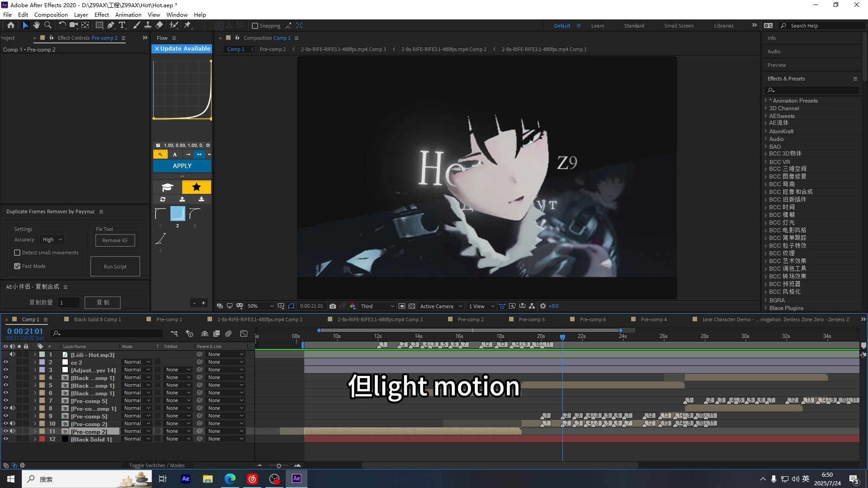This screenshot has width=868, height=488.
Task: Select the Hand tool in the toolbar
Action: pos(37,25)
